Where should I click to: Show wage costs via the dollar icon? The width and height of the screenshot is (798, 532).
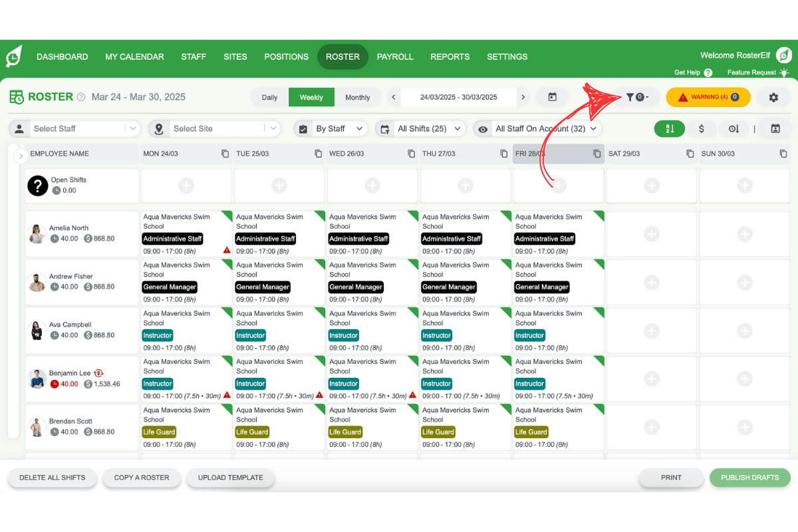(x=702, y=128)
